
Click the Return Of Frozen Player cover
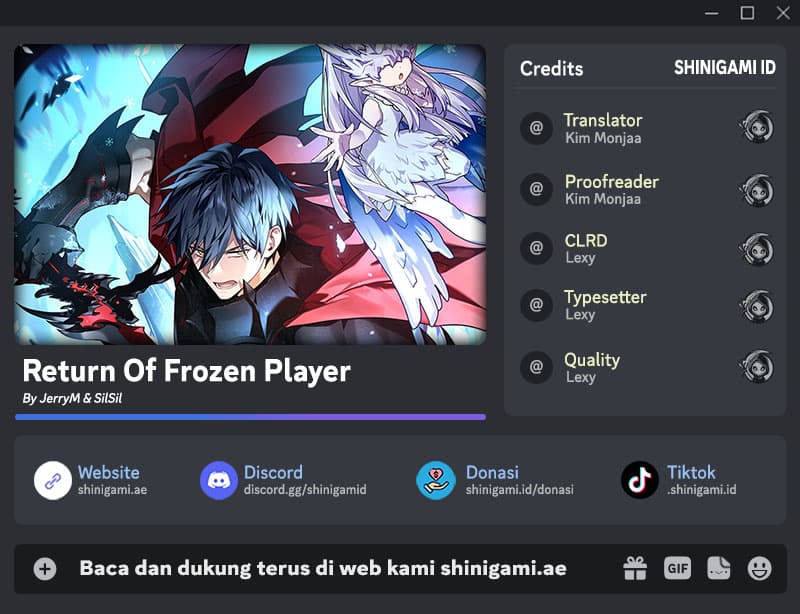[250, 194]
